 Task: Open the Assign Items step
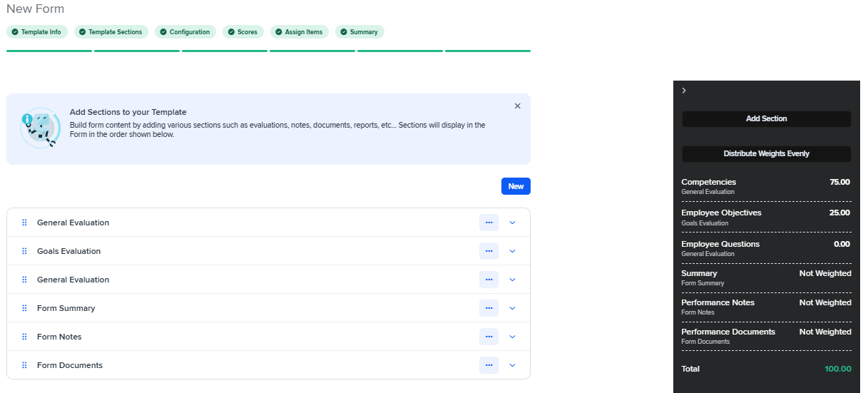click(299, 32)
